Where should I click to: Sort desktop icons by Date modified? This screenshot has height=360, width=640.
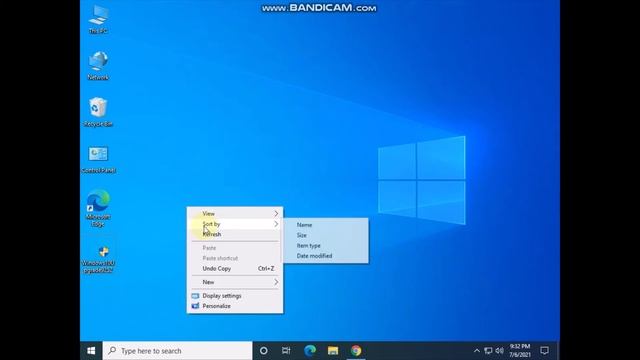pos(326,256)
